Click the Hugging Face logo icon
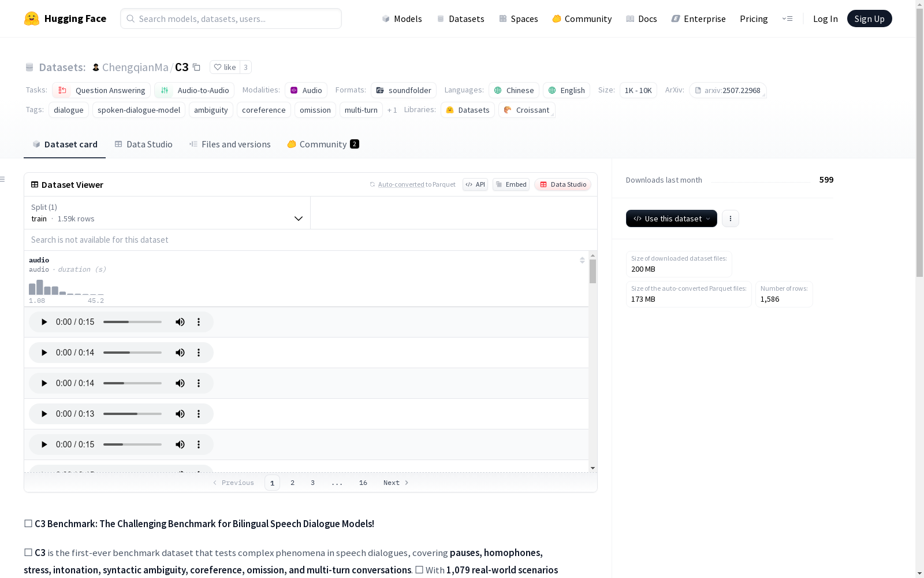This screenshot has height=578, width=924. click(x=32, y=18)
